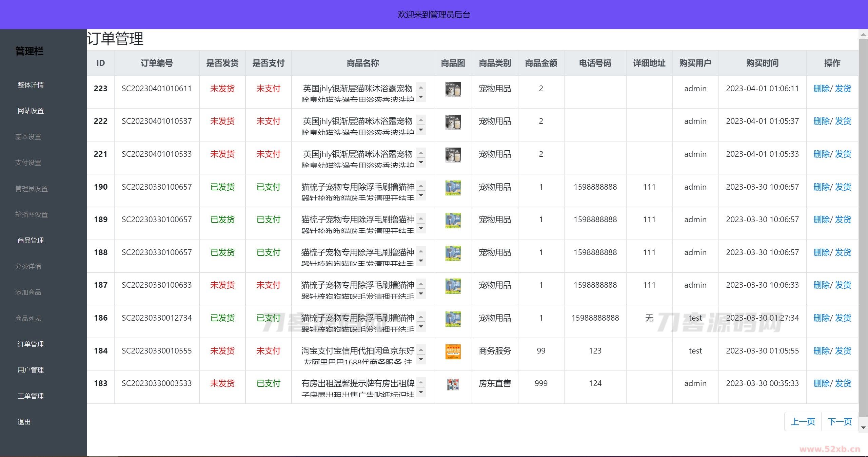Delete order 223 via 删除 link
Screen dimensions: 868x457
click(x=821, y=89)
